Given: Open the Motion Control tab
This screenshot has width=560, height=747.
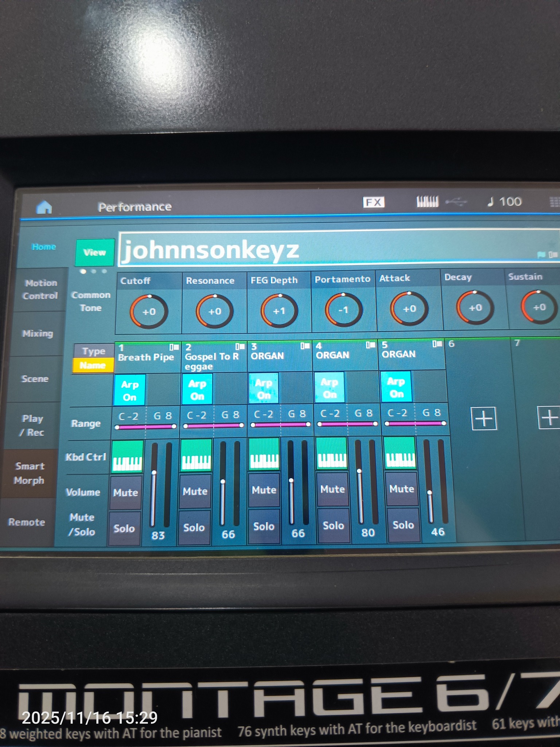Looking at the screenshot, I should (40, 289).
